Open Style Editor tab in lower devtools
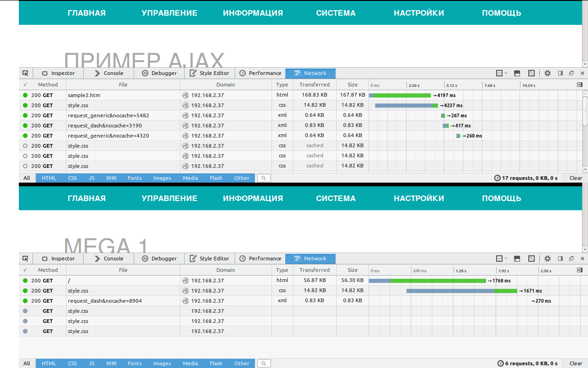588x368 pixels. pos(209,259)
